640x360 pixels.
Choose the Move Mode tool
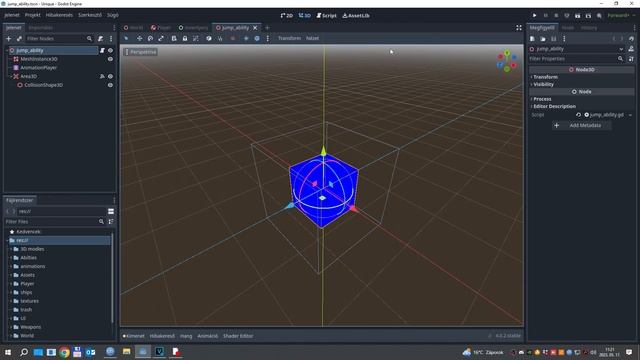click(x=139, y=38)
